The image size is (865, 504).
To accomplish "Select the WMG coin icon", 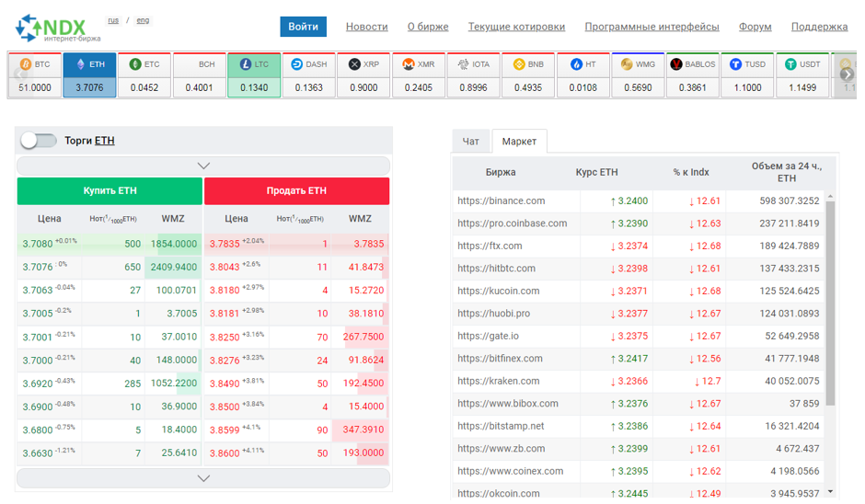I will 627,64.
